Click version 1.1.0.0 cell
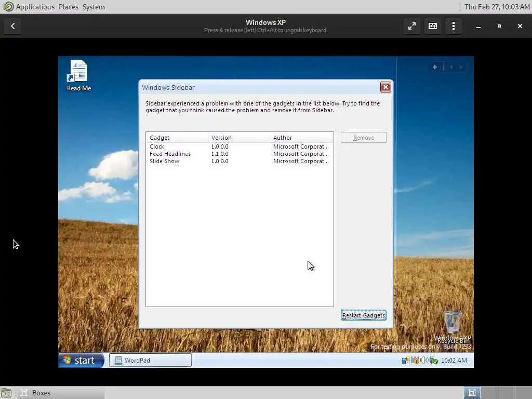 220,154
